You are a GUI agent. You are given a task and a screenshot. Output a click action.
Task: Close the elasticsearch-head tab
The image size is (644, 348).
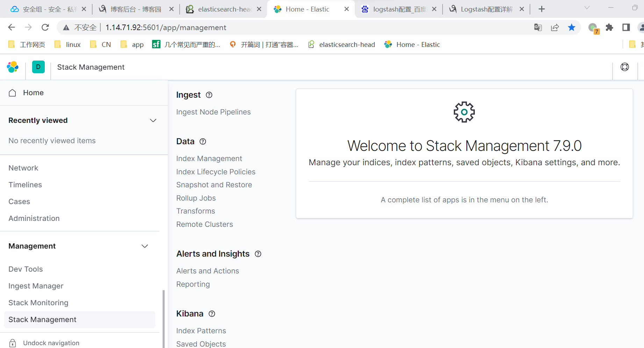pyautogui.click(x=259, y=9)
